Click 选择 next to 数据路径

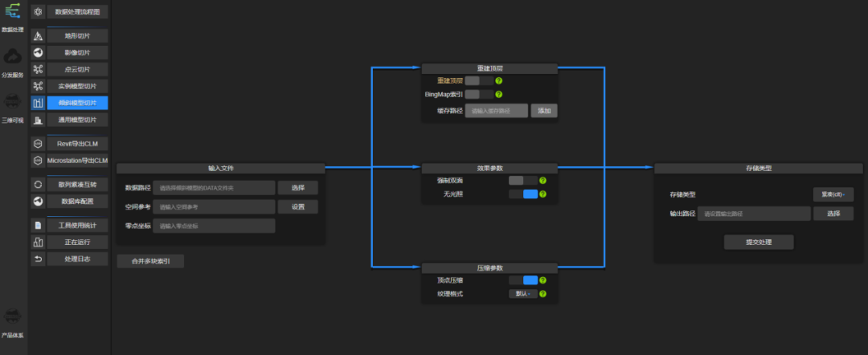298,188
